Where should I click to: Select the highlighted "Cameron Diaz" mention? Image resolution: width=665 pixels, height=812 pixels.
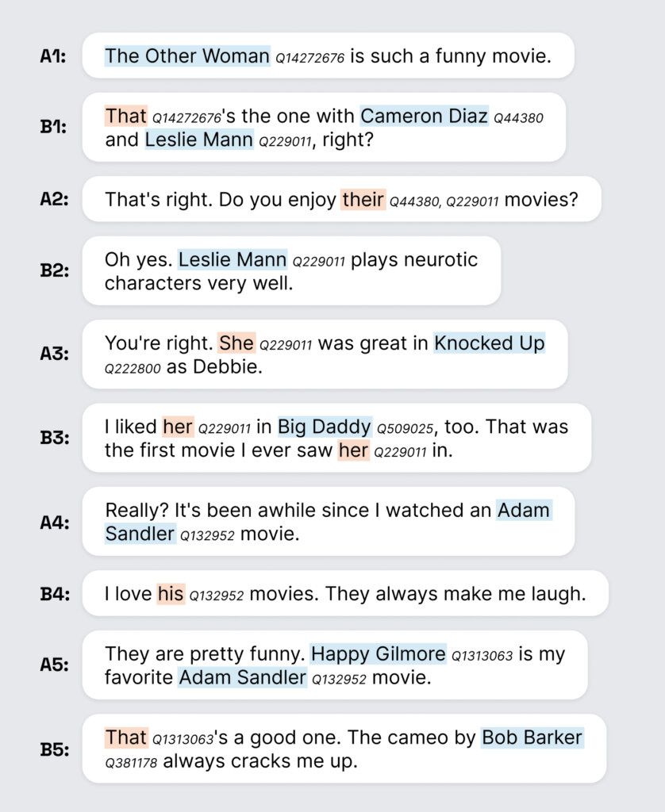(x=424, y=116)
